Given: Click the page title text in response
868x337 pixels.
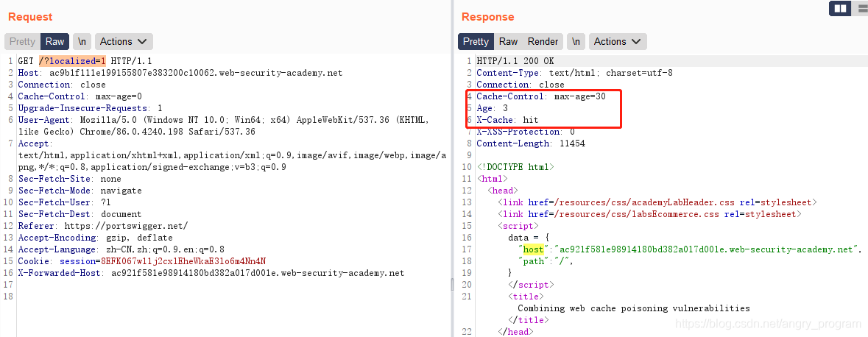Looking at the screenshot, I should pos(633,308).
